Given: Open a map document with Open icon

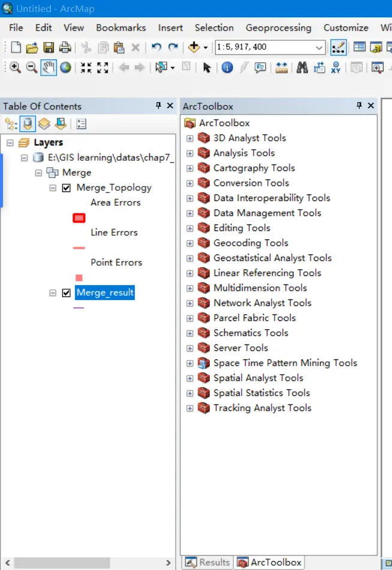Looking at the screenshot, I should [x=32, y=47].
